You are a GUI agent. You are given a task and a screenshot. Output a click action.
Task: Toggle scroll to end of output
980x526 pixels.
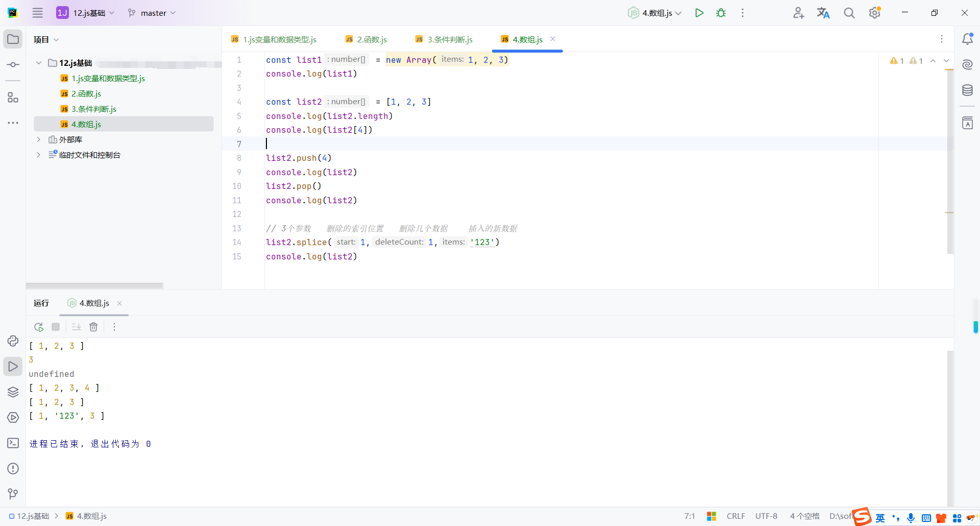point(77,327)
